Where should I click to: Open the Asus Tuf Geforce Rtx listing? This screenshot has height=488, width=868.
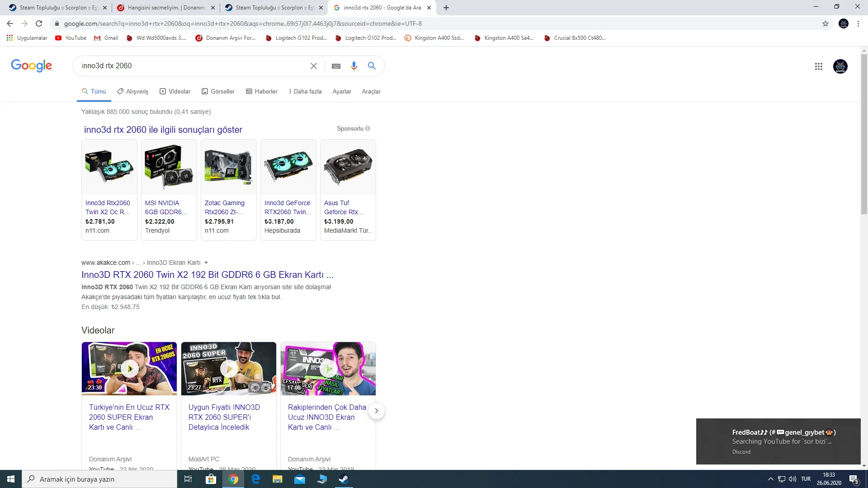[348, 190]
